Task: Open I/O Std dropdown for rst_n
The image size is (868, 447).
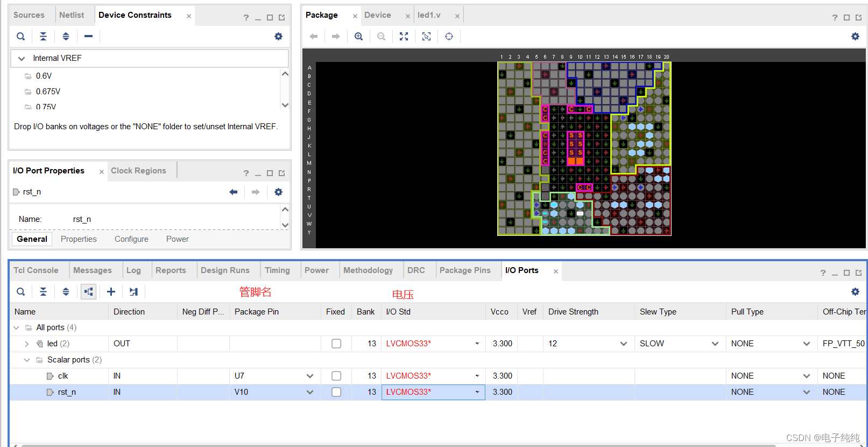Action: (477, 392)
